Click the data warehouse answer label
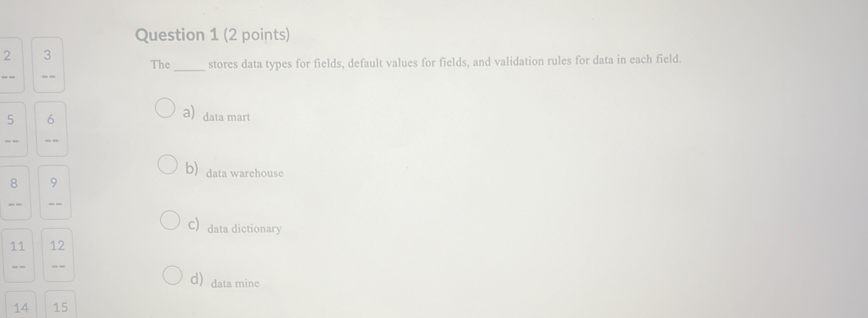Viewport: 868px width, 318px height. 244,173
